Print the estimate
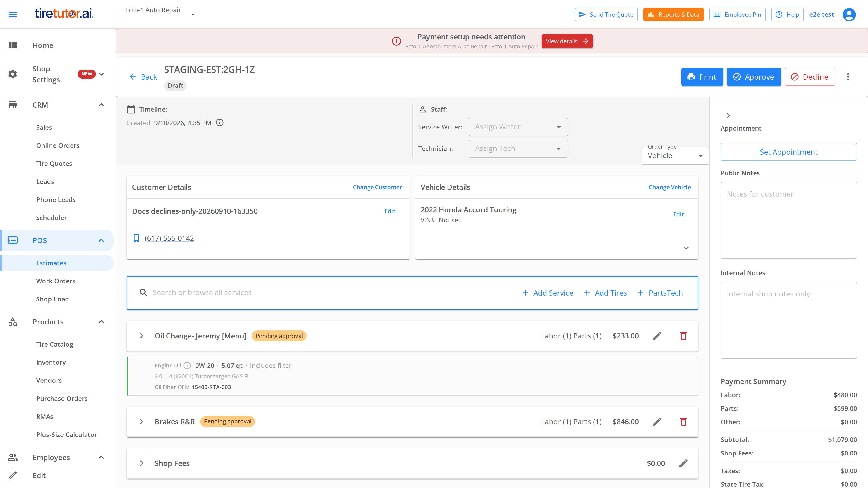This screenshot has width=868, height=488. coord(702,77)
